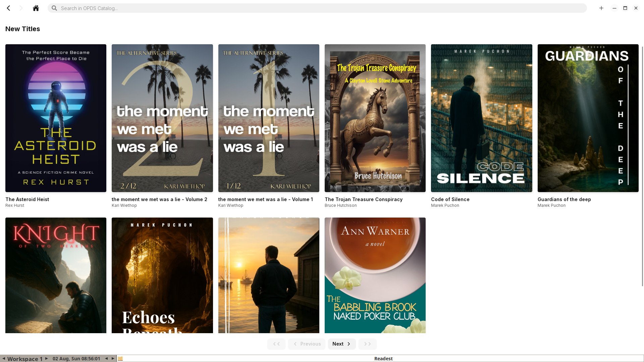Open Babbling Brook Naked Poker Club cover
The image size is (644, 362).
[x=375, y=275]
